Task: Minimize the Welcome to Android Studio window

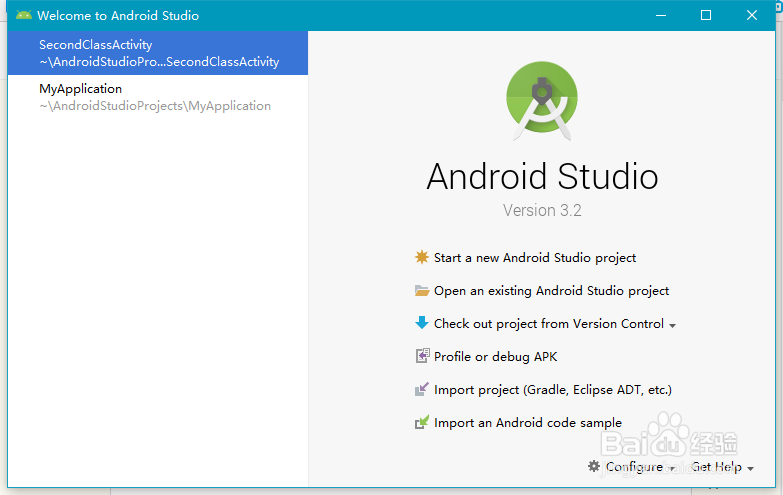Action: click(661, 15)
